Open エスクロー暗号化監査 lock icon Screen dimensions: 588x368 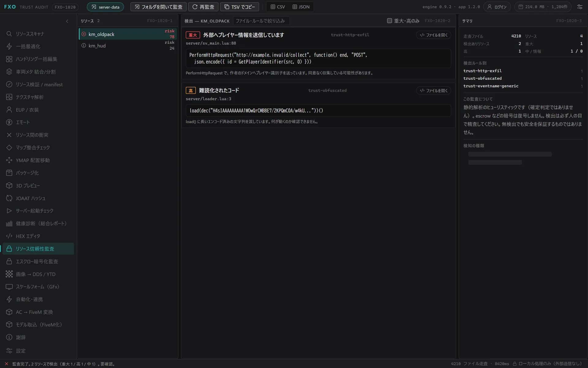click(9, 261)
